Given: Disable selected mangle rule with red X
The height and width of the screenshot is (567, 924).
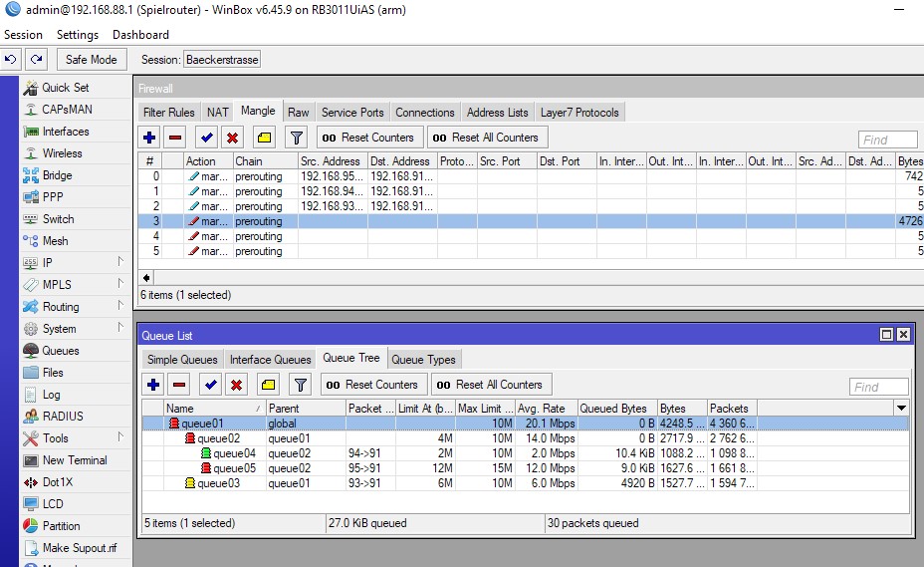Looking at the screenshot, I should point(232,138).
